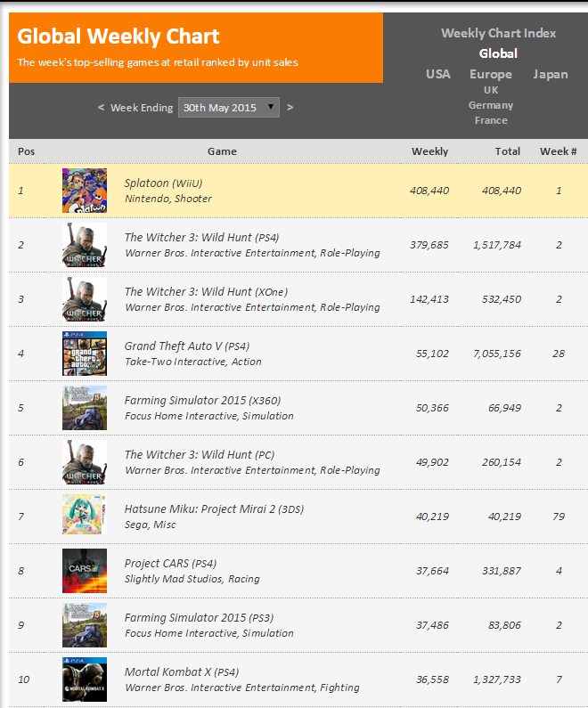
Task: Click the weekly value 379,685
Action: (x=429, y=245)
